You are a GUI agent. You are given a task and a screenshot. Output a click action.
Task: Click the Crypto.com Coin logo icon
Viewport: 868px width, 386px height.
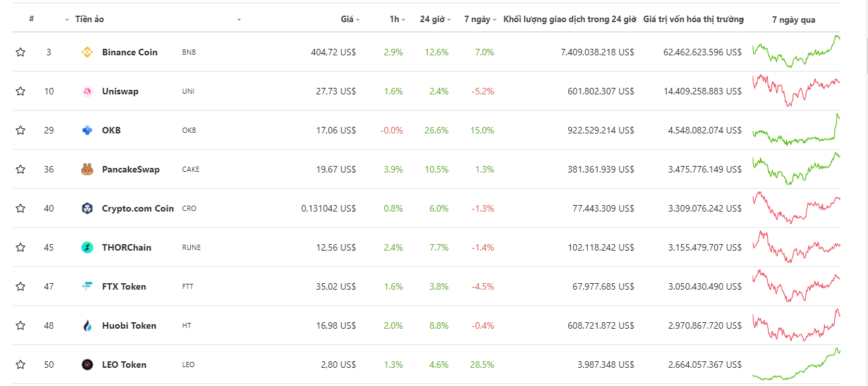point(87,208)
